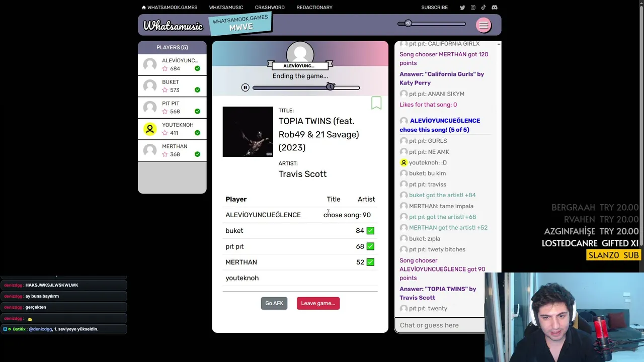
Task: Select the song title 'TOPIA TWINS (feat. Rob49 & 21 Savage)'
Action: (319, 128)
